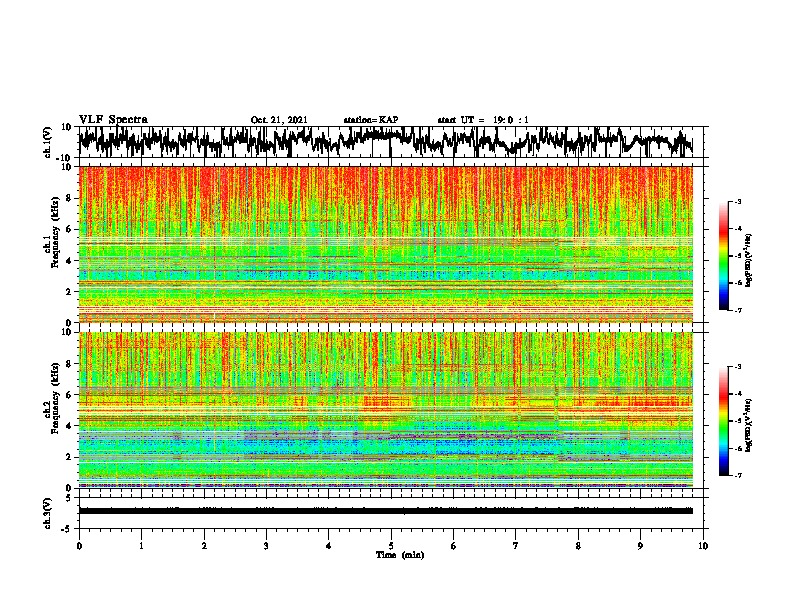Viewport: 792px width, 612px height.
Task: Click the "-5" label on ch.2 color scale
Action: pyautogui.click(x=738, y=421)
